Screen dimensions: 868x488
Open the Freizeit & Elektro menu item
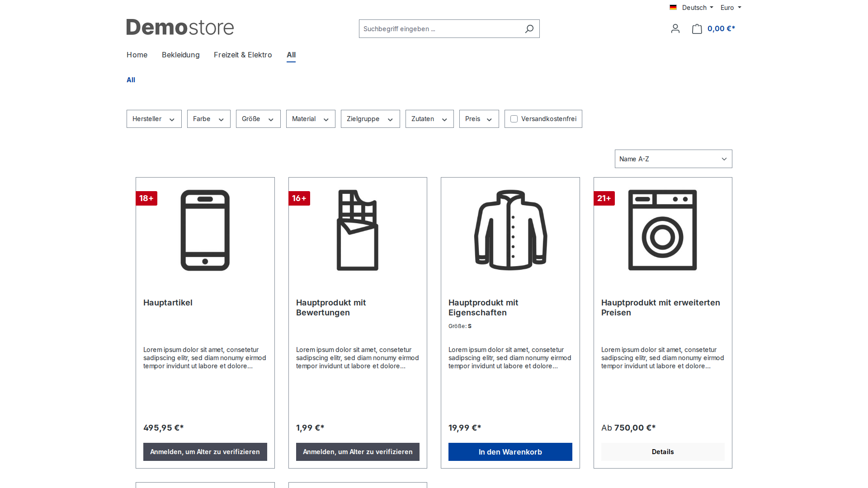point(243,55)
